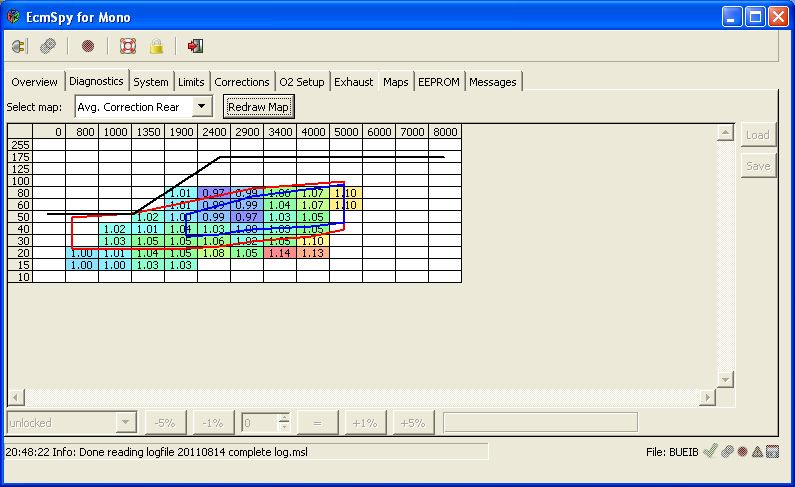Click the Redraw Map button
Viewport: 795px width, 487px height.
click(258, 106)
